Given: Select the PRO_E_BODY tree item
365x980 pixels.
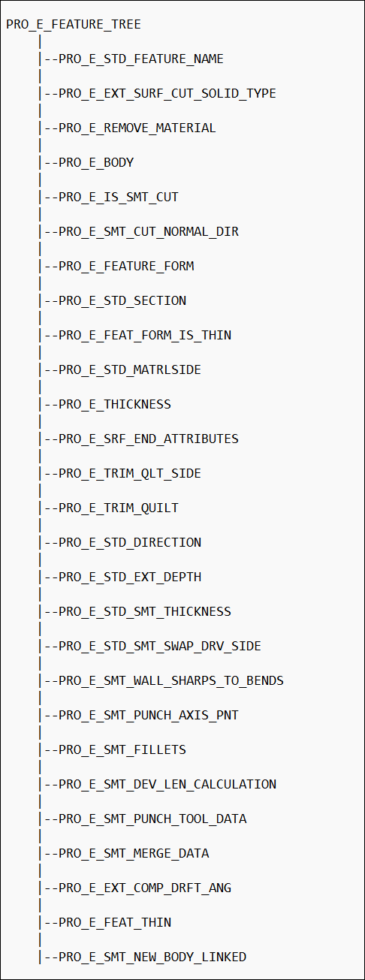Looking at the screenshot, I should [96, 163].
